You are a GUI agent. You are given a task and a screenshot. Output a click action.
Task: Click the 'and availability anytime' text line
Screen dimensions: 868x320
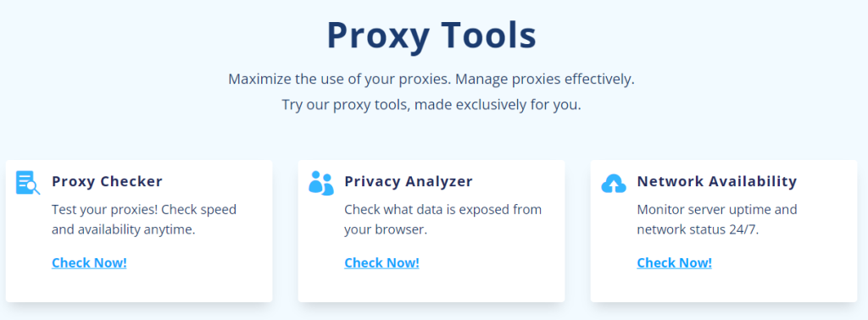[x=124, y=230]
